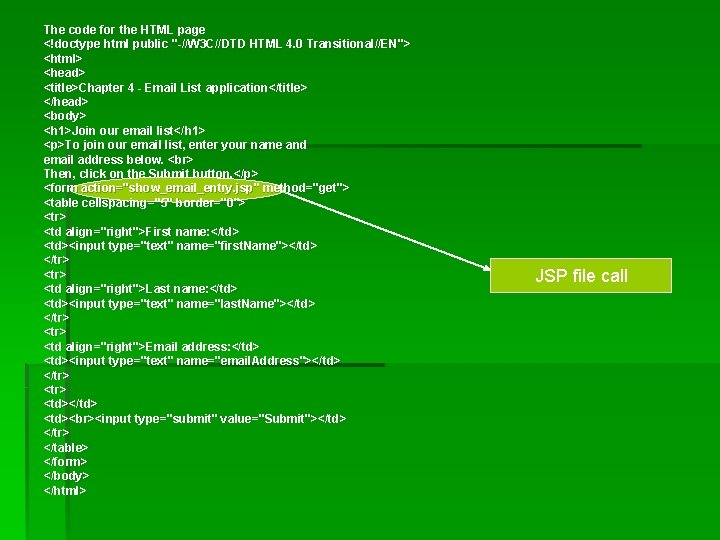The image size is (720, 540).
Task: Click the table cellspacing line
Action: (145, 202)
